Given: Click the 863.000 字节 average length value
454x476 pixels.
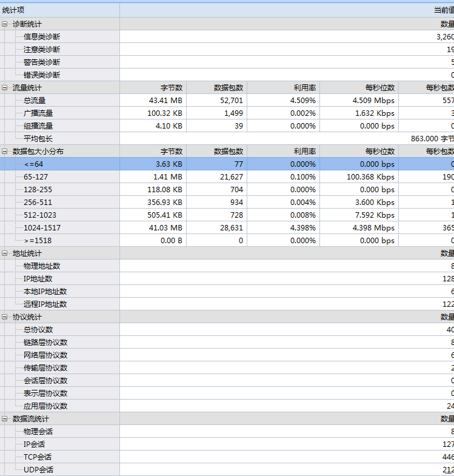Looking at the screenshot, I should (432, 139).
